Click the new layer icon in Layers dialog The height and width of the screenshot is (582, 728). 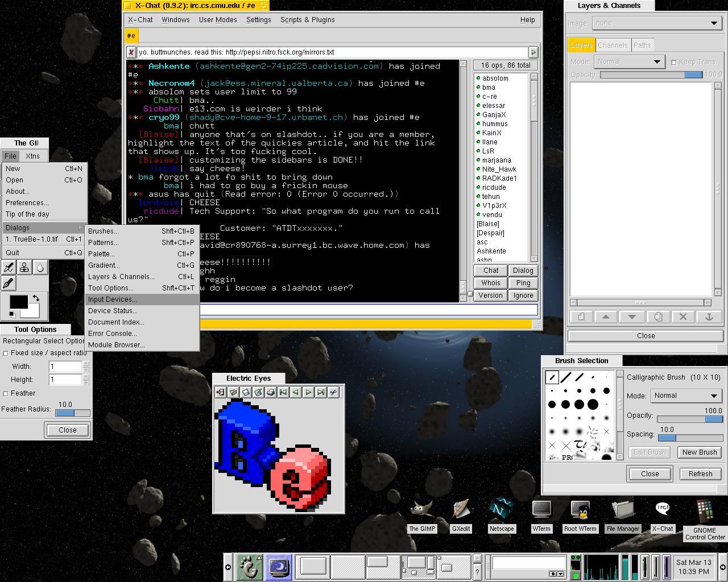[x=581, y=317]
